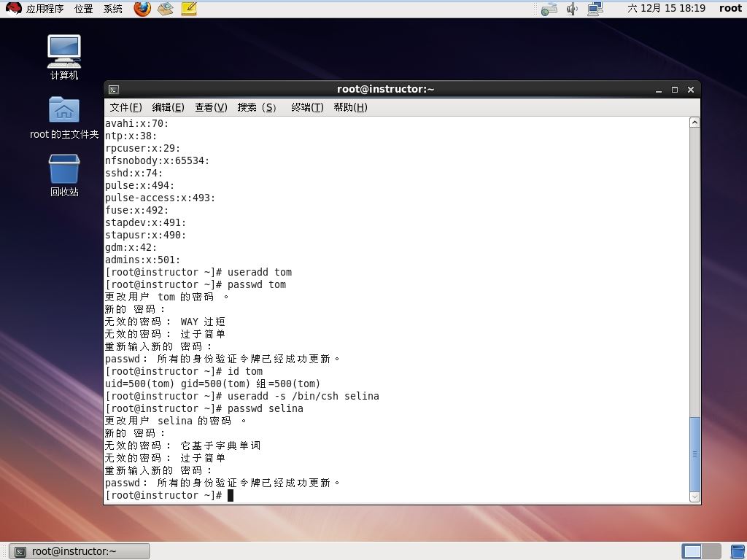Click the removable drive tray icon
Screen dimensions: 747x560
pos(549,9)
